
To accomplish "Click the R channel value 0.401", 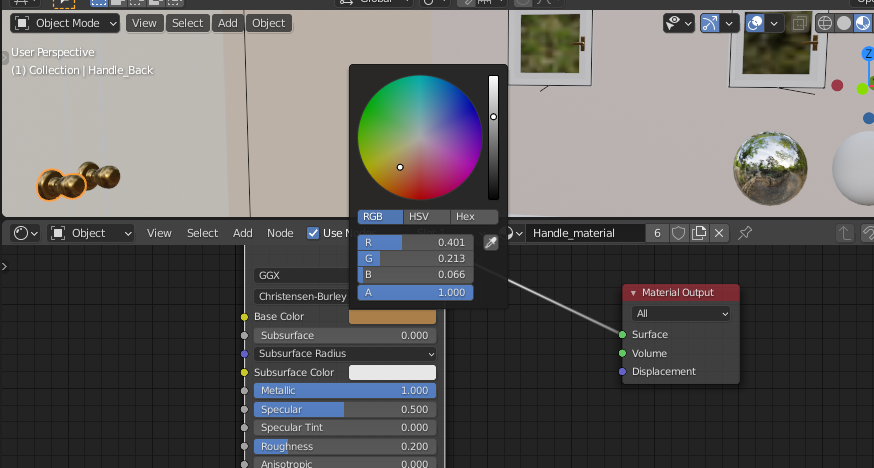I will point(415,242).
